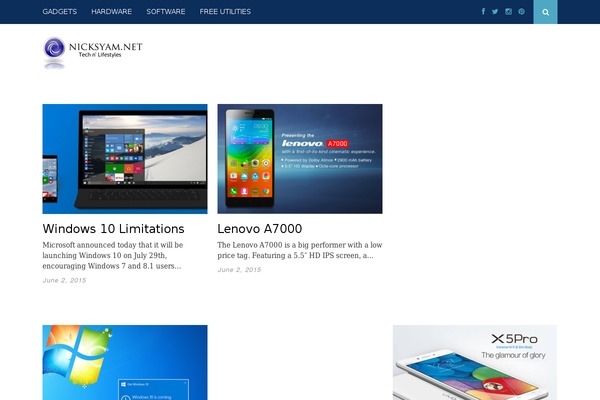The image size is (600, 400).
Task: Click the June 2, 2015 date under Windows 10 Limitations
Action: [64, 280]
